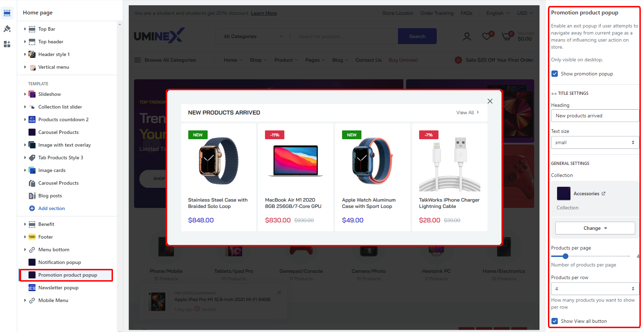Image resolution: width=644 pixels, height=332 pixels.
Task: Click the wishlist heart icon
Action: click(487, 36)
